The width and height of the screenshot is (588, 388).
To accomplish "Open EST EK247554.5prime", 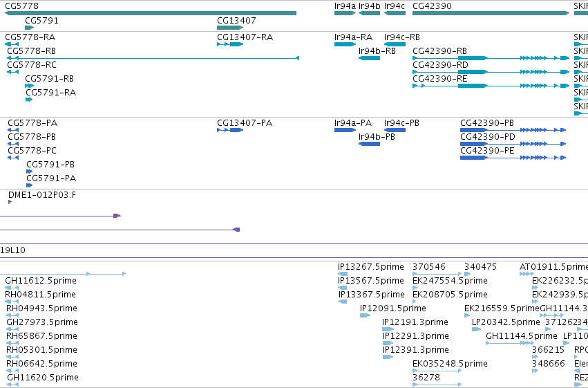I will pyautogui.click(x=450, y=281).
